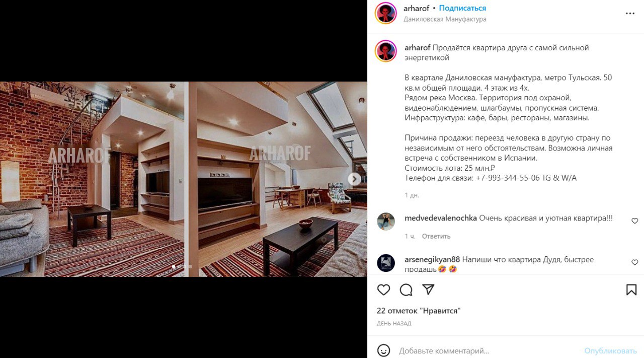Click Опубликовать to post comment
The image size is (644, 358).
point(610,351)
